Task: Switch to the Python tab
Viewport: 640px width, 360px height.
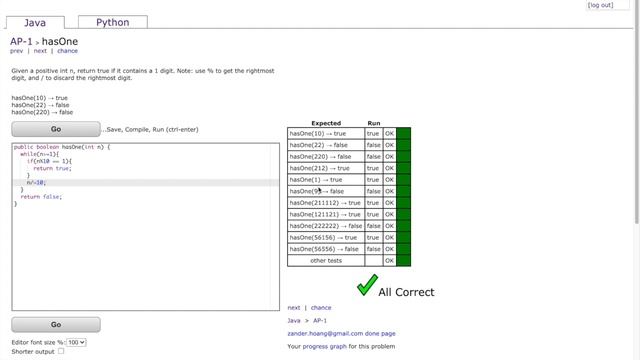Action: pos(113,22)
